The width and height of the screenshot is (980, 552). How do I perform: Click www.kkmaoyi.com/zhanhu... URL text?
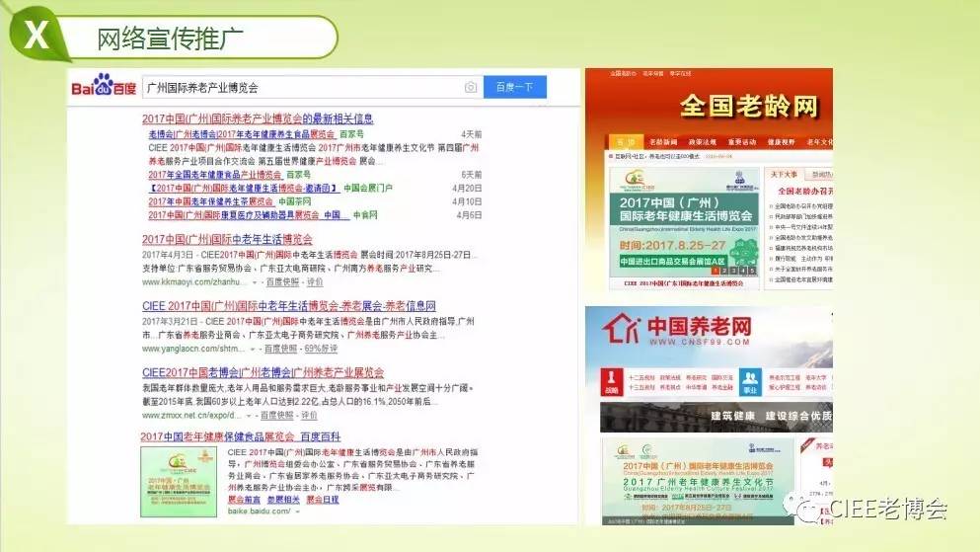(193, 282)
